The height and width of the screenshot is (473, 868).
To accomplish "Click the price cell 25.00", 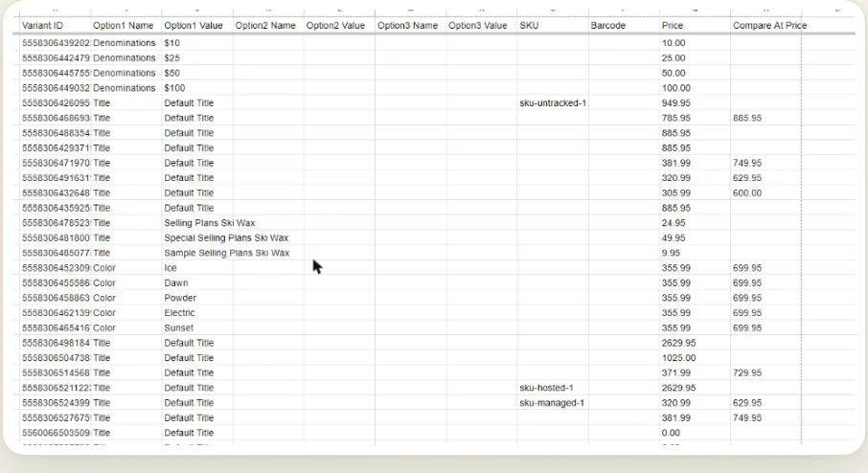I will pos(695,57).
